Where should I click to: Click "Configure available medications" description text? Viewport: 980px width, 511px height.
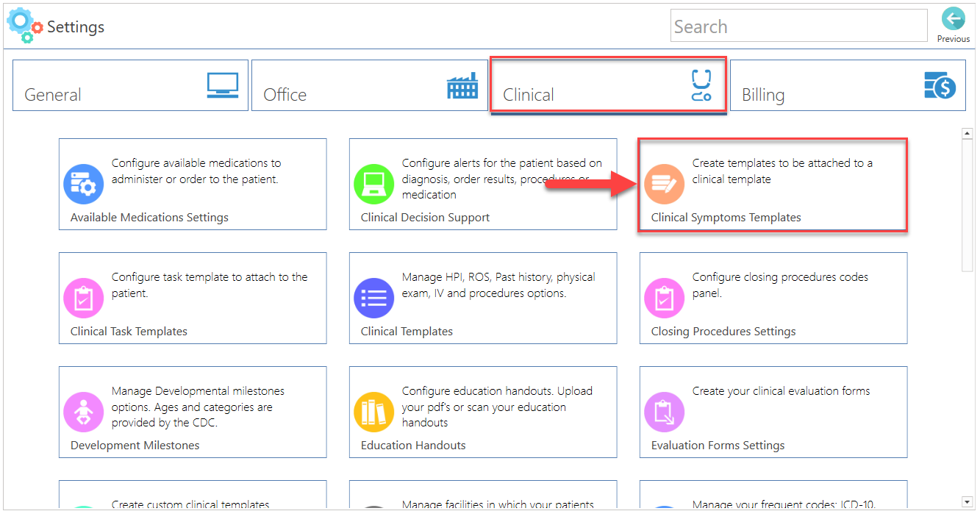point(196,171)
